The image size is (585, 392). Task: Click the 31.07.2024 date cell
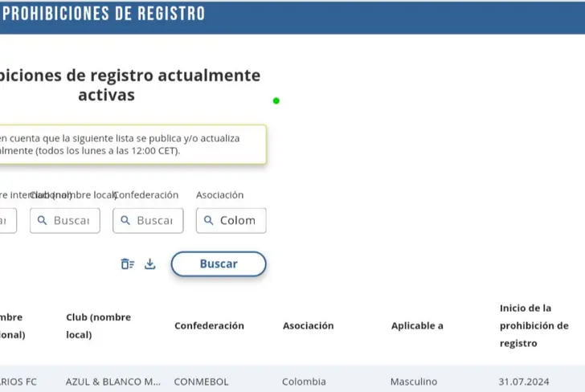[x=522, y=382]
